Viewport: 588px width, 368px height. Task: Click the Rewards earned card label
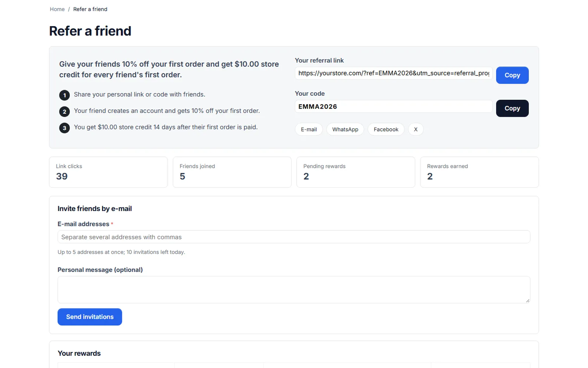click(x=447, y=166)
